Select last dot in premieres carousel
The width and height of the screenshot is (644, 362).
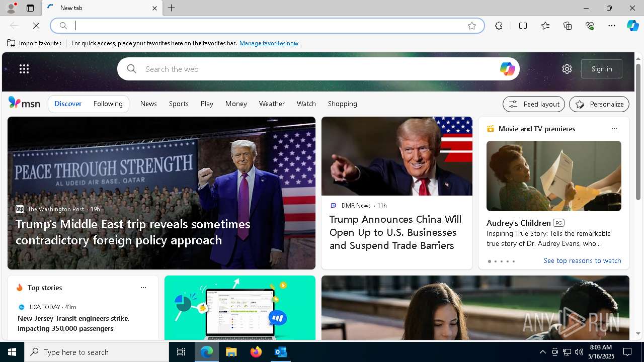[513, 261]
